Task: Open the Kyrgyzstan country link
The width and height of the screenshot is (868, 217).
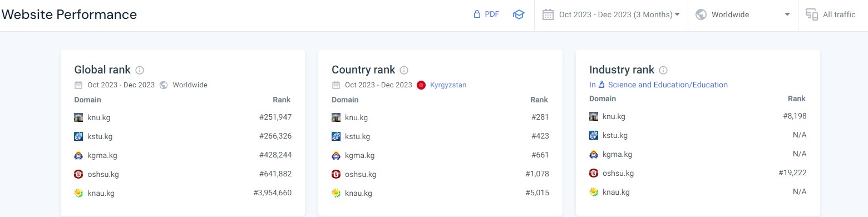Action: (x=448, y=85)
